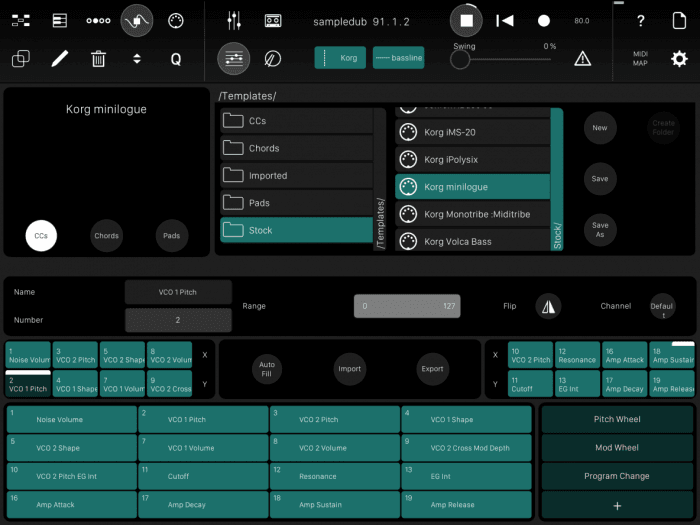Open the step sequencer dots icon

coord(98,21)
